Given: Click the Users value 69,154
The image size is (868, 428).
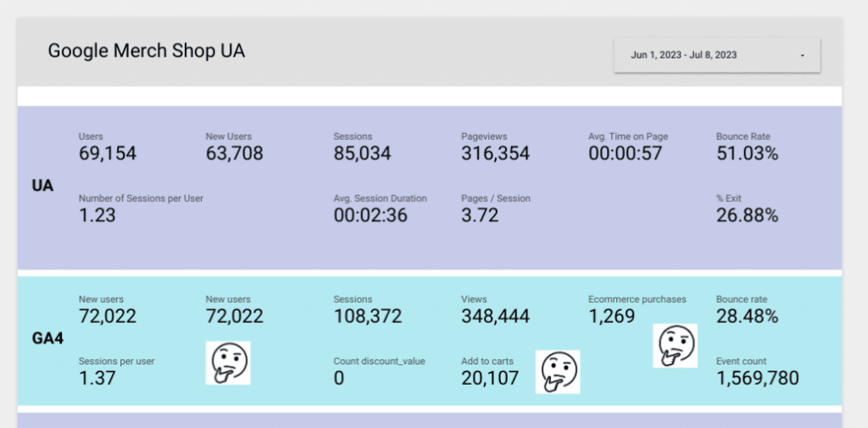Looking at the screenshot, I should coord(108,154).
